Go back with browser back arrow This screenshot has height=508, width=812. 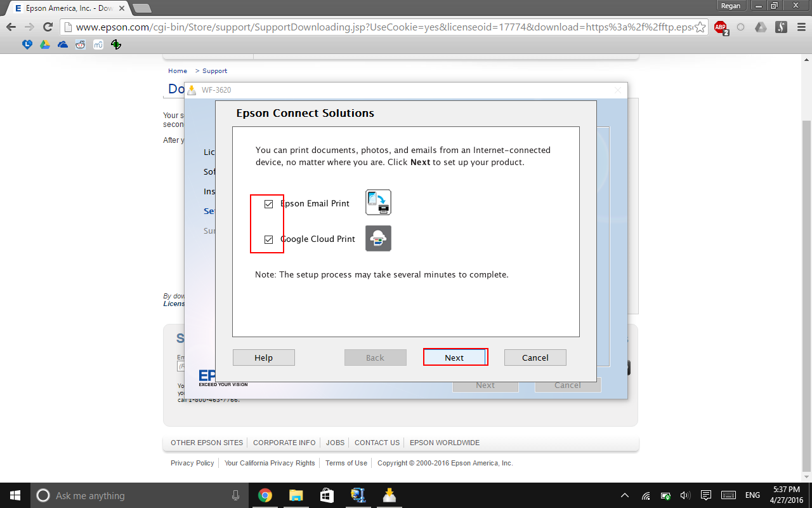11,27
